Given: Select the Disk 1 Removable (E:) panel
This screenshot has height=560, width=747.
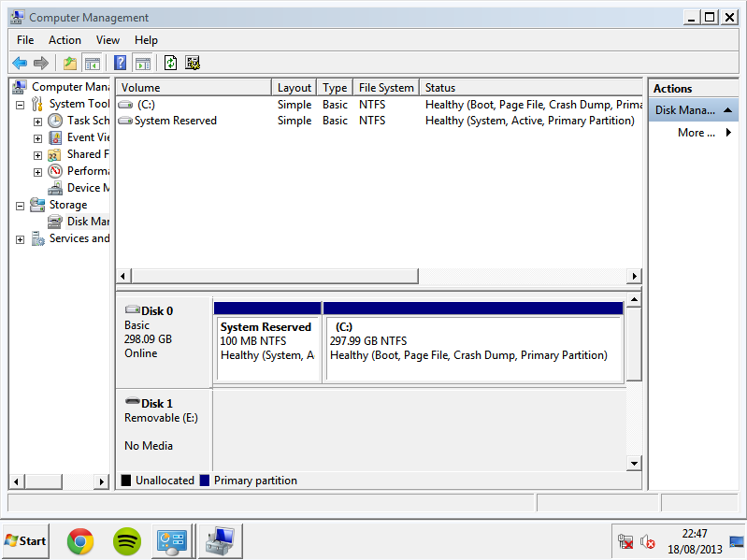Looking at the screenshot, I should click(x=165, y=430).
